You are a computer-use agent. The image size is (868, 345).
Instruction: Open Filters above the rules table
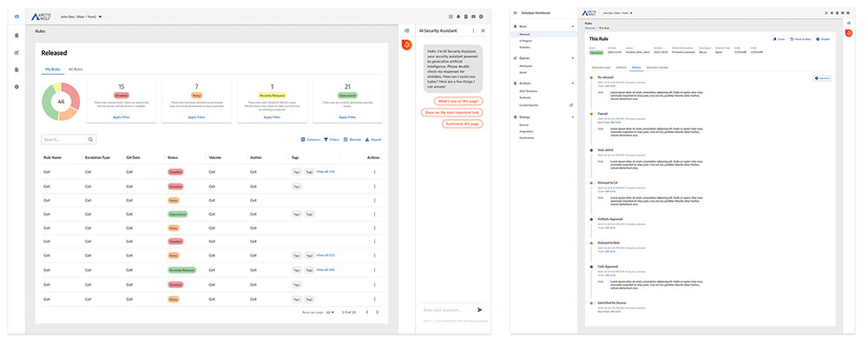click(x=332, y=140)
